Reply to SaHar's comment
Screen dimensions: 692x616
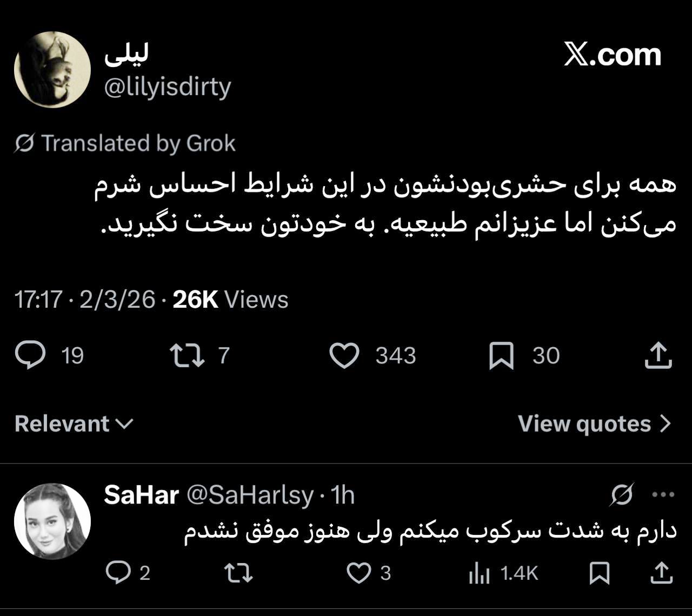[117, 573]
